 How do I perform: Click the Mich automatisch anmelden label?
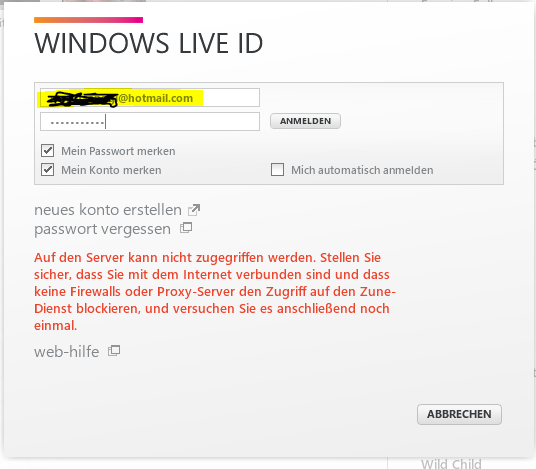(362, 170)
